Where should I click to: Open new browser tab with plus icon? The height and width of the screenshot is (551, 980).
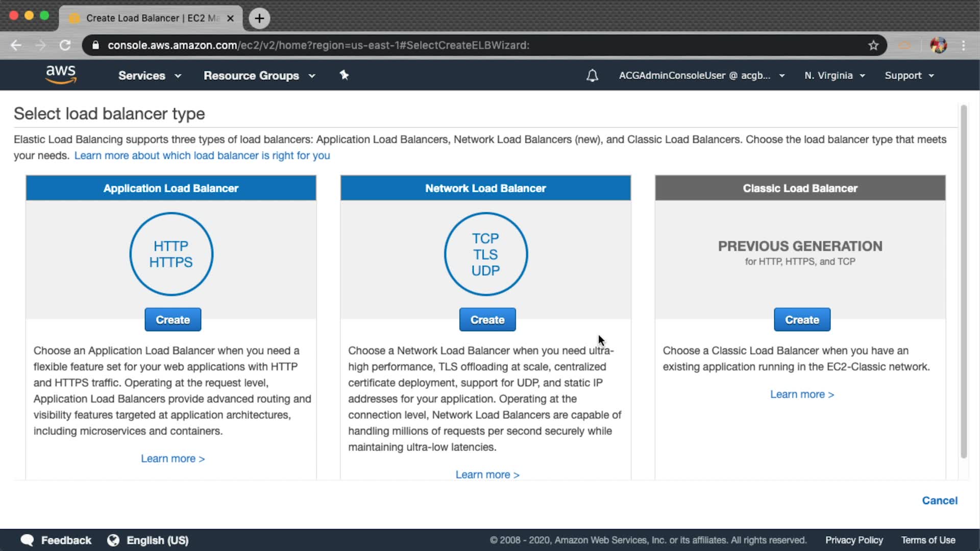click(259, 18)
